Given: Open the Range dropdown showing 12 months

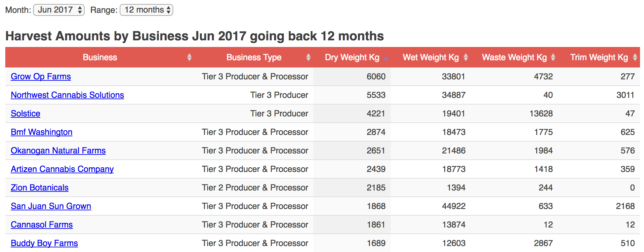Looking at the screenshot, I should 146,10.
